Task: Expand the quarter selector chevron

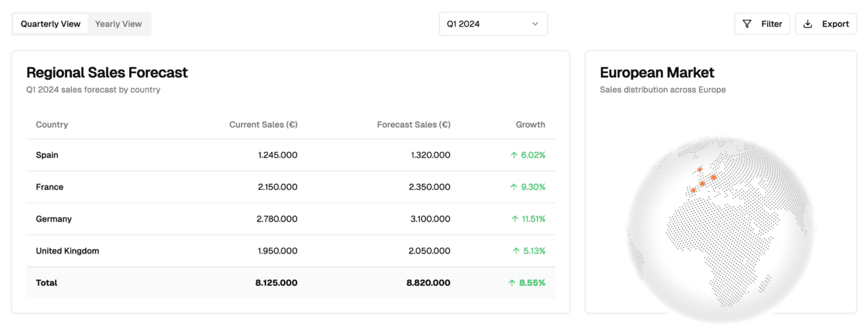Action: click(x=535, y=24)
